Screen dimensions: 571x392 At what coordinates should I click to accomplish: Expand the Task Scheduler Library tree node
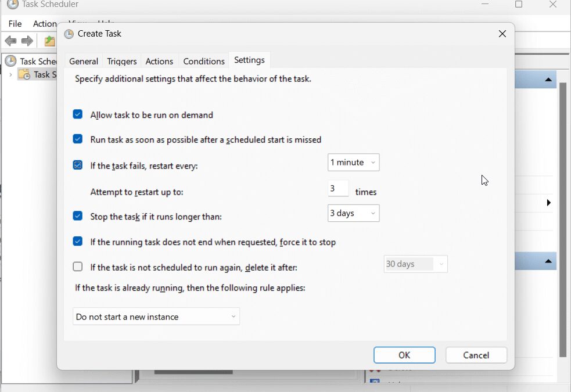tap(11, 74)
